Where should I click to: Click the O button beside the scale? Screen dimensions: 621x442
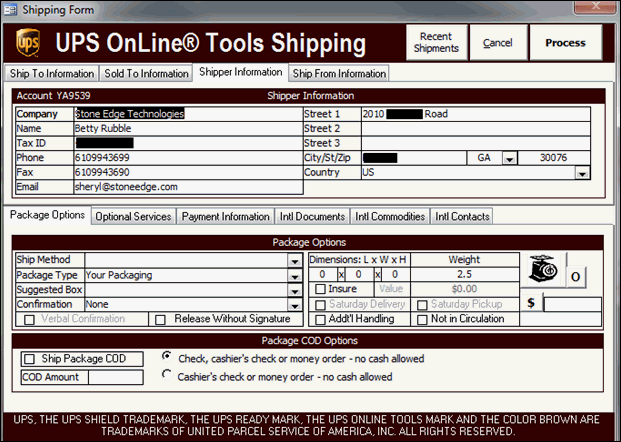576,276
